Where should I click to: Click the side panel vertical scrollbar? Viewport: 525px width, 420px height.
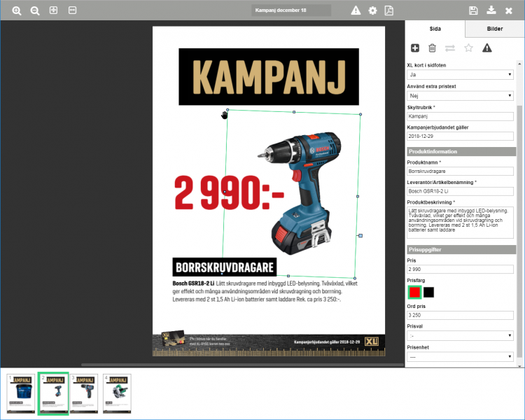point(519,231)
